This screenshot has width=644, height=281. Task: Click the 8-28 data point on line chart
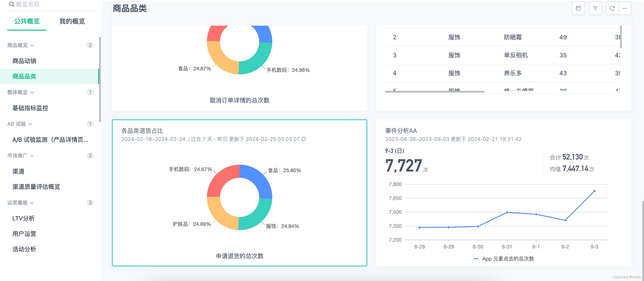point(420,227)
